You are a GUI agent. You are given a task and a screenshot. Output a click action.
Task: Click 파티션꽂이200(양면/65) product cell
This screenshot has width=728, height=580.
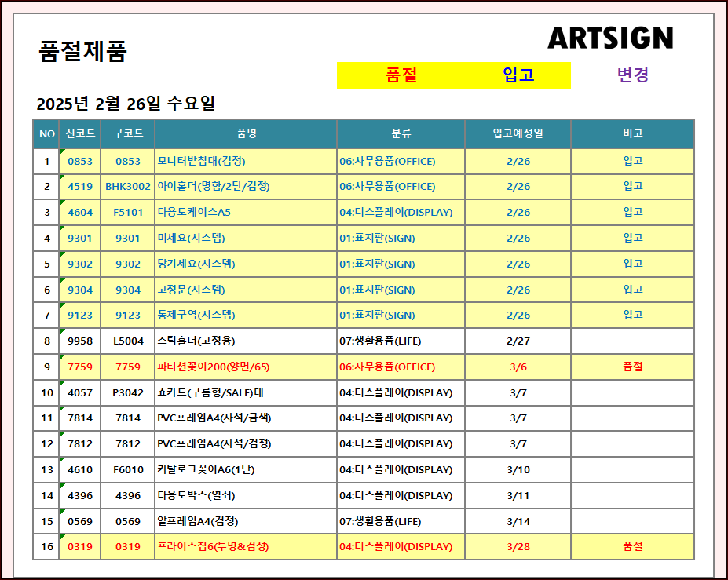coord(213,367)
